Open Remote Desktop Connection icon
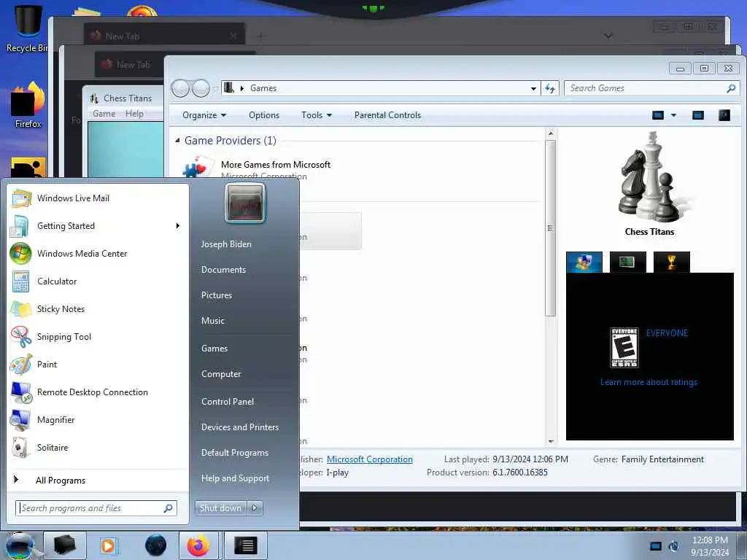This screenshot has height=560, width=747. pyautogui.click(x=20, y=392)
